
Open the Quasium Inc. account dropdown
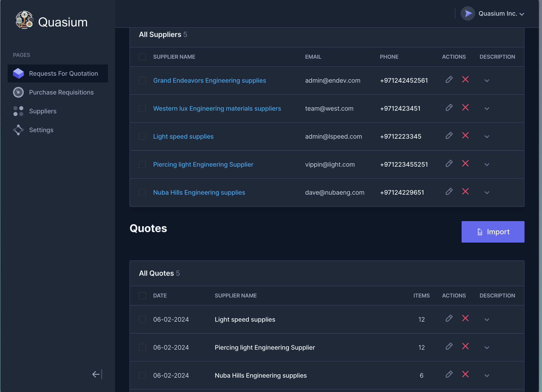click(522, 14)
